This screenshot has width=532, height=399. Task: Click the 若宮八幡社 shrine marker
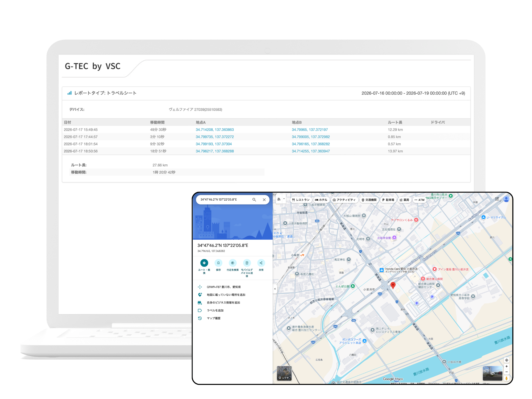pyautogui.click(x=297, y=274)
